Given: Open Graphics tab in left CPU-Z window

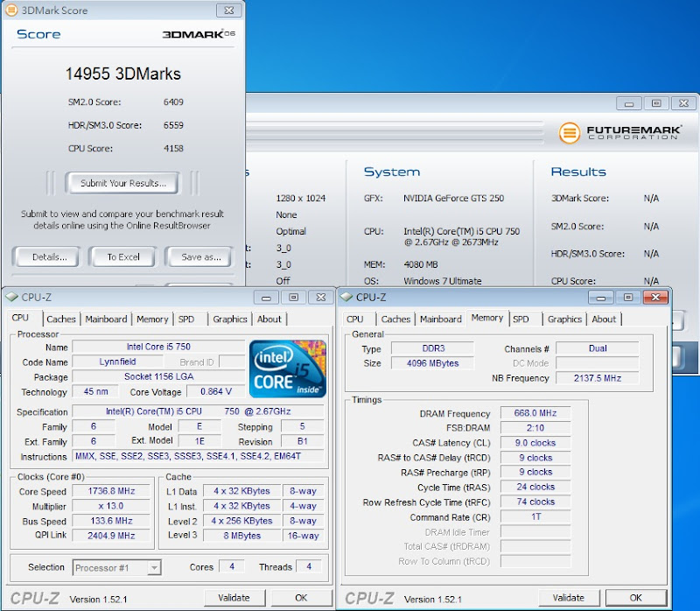Looking at the screenshot, I should click(x=230, y=319).
